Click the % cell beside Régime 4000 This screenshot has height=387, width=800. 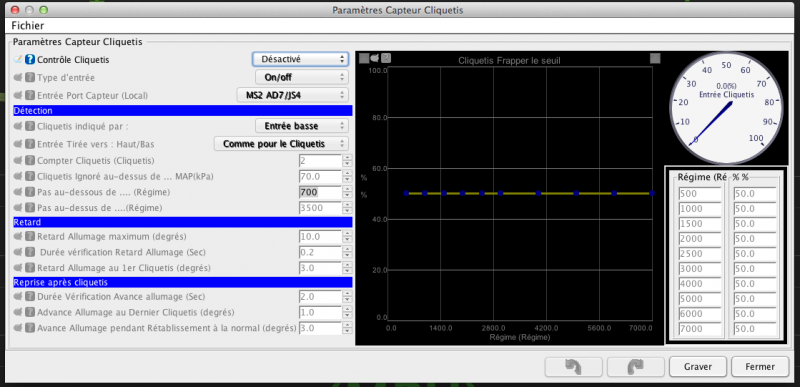point(755,284)
